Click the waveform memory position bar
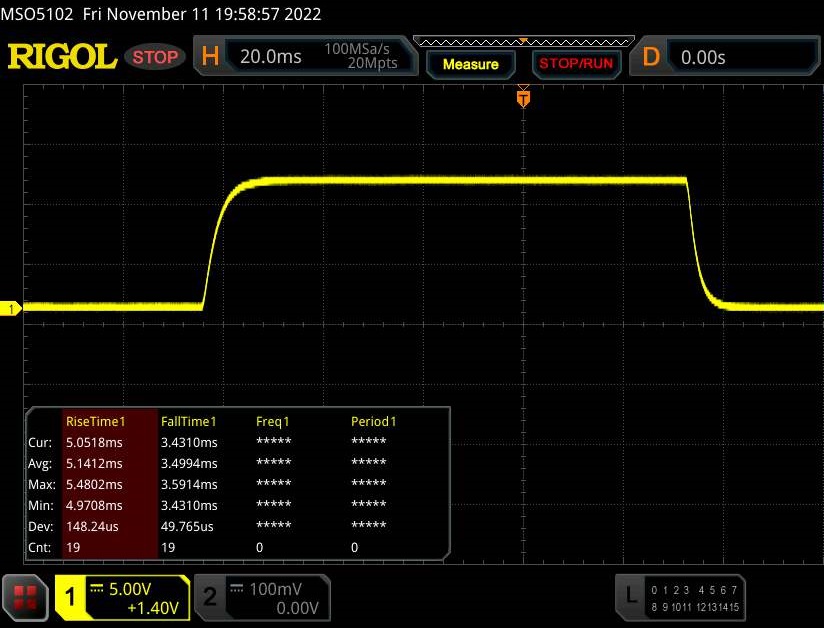 (x=524, y=42)
